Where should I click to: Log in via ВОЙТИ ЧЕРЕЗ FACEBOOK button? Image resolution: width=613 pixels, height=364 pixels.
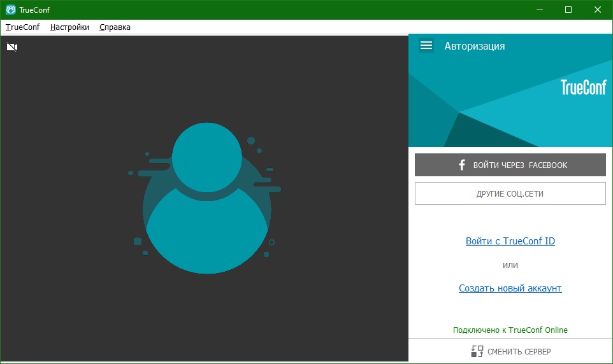tap(510, 165)
